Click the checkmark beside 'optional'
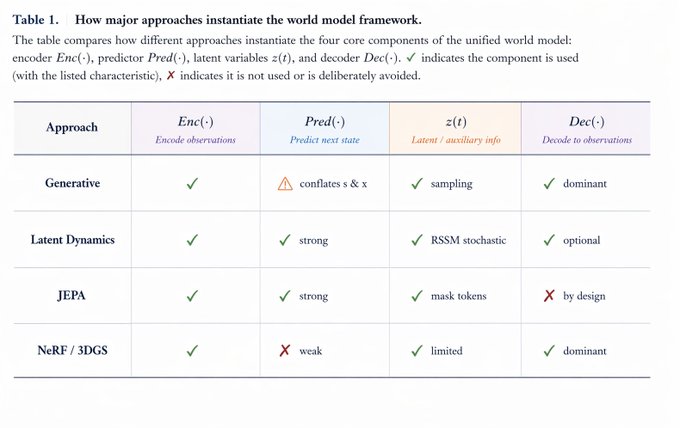Image resolution: width=680 pixels, height=428 pixels. click(549, 240)
